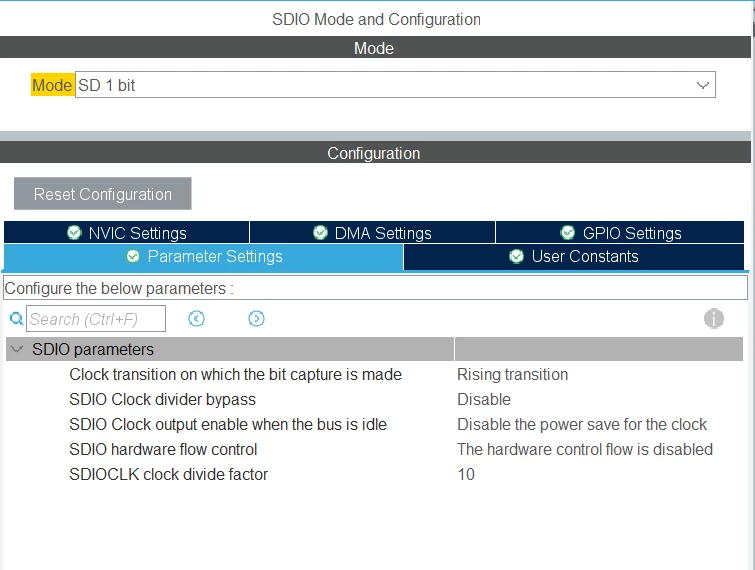
Task: Switch to the DMA Settings tab
Action: 372,233
